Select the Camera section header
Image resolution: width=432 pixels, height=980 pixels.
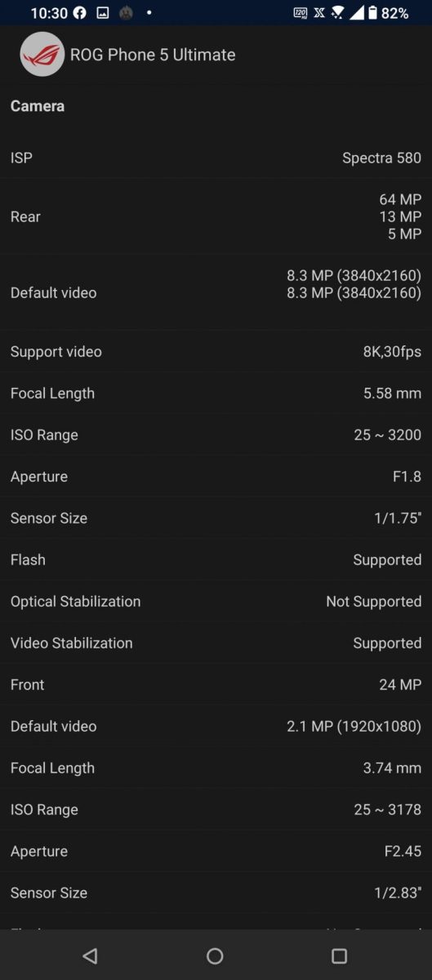click(38, 106)
